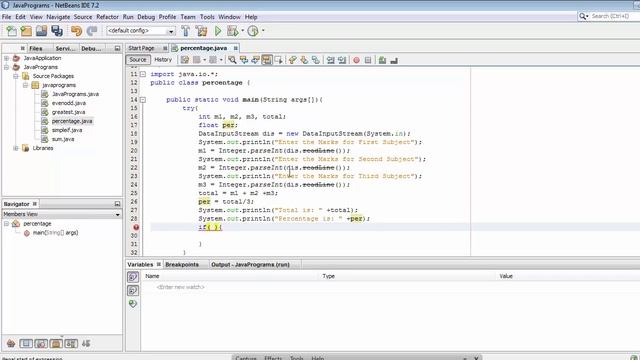Click the New Project toolbar icon

[x=27, y=31]
